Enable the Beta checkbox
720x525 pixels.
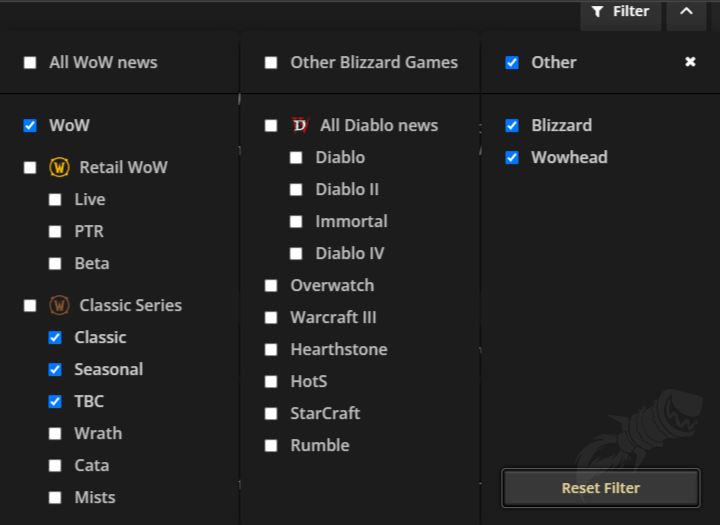point(55,264)
